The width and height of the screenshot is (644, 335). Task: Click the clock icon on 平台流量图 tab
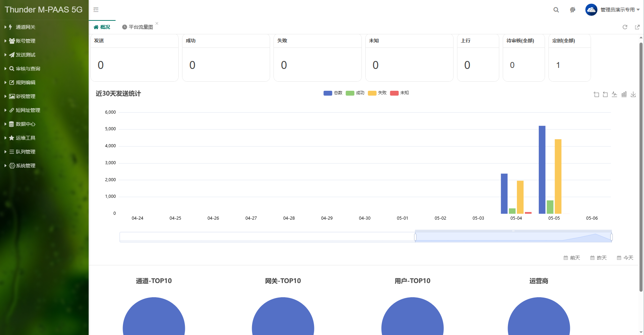tap(125, 27)
